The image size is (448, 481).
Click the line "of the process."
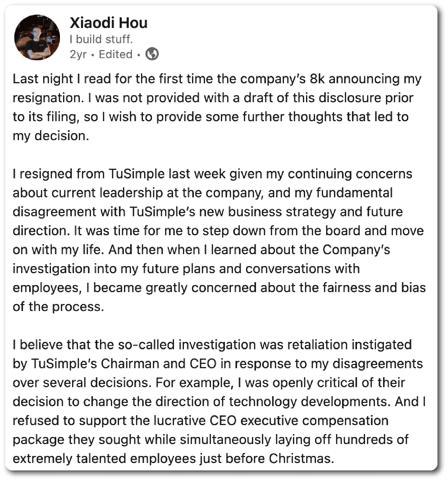(58, 307)
